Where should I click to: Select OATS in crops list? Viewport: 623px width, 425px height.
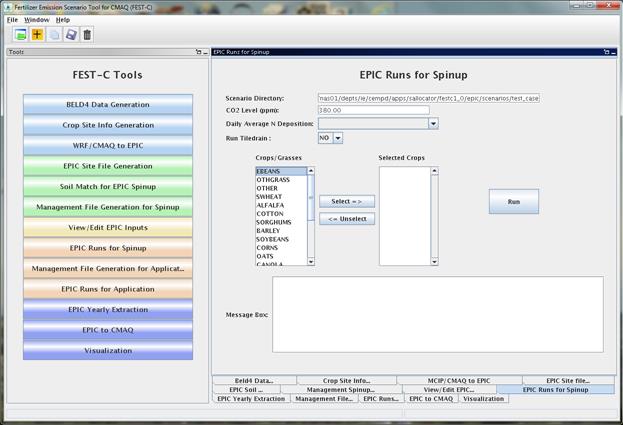click(281, 257)
